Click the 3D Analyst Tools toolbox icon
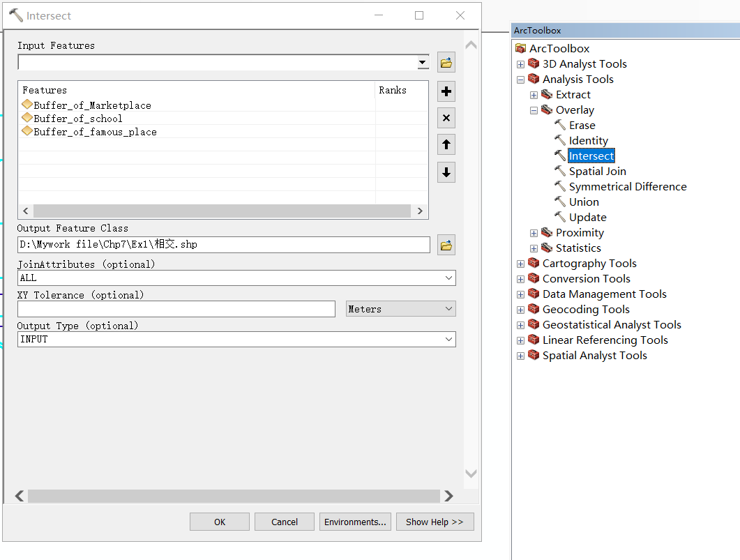This screenshot has width=740, height=560. coord(534,63)
